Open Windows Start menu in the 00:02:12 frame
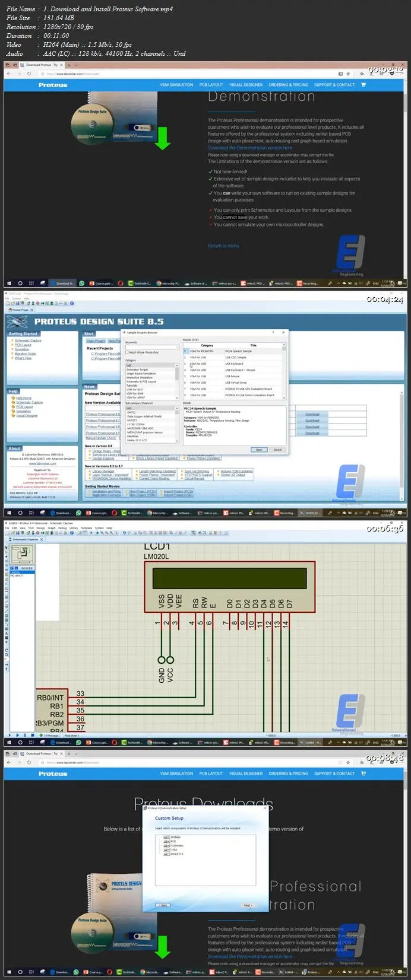Viewport: 411px width, 980px height. pyautogui.click(x=9, y=284)
